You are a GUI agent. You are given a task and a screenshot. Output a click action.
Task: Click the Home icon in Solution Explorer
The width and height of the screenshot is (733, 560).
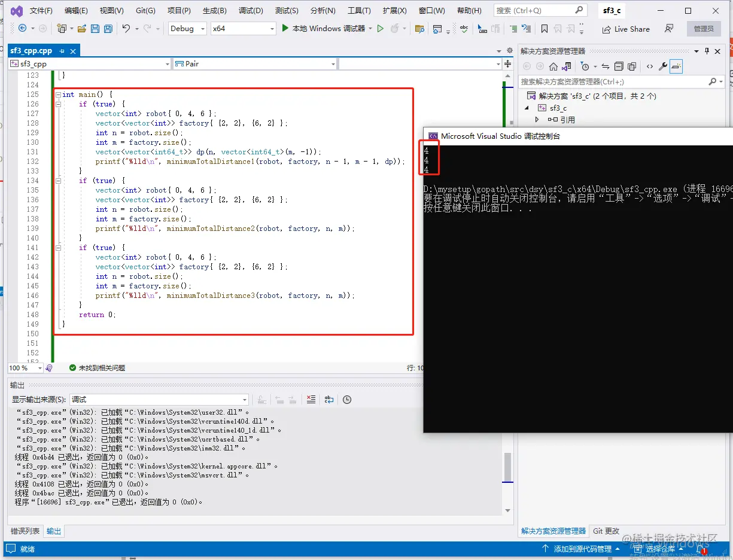[553, 66]
